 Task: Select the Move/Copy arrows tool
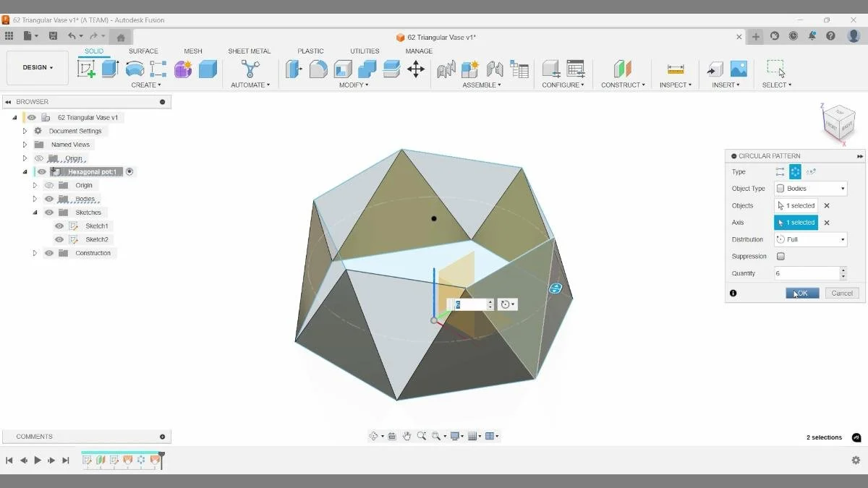coord(416,69)
